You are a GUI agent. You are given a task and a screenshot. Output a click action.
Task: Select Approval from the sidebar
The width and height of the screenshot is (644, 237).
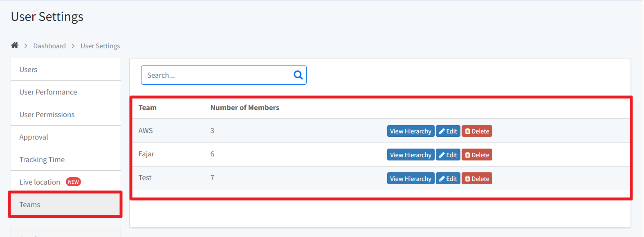coord(34,137)
